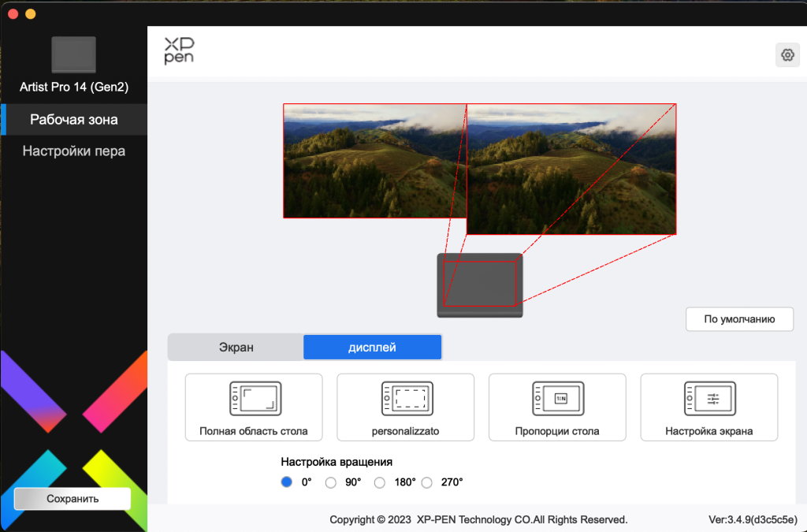Switch to the Экран tab
807x532 pixels.
[236, 348]
